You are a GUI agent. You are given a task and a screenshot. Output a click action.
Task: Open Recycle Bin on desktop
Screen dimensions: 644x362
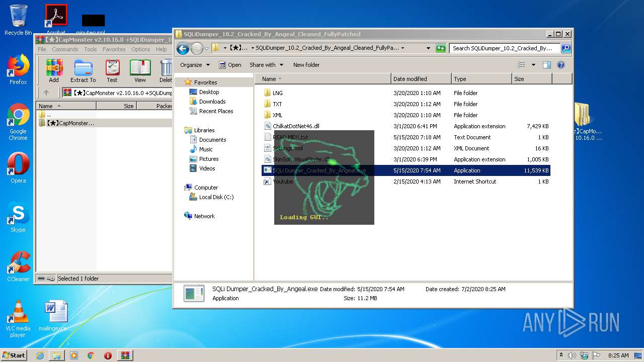[x=18, y=20]
